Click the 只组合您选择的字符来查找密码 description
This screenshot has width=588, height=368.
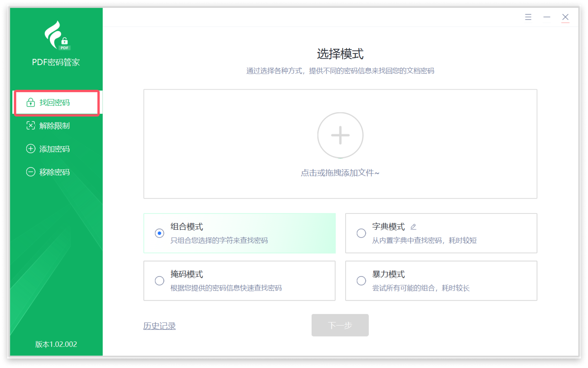(219, 240)
